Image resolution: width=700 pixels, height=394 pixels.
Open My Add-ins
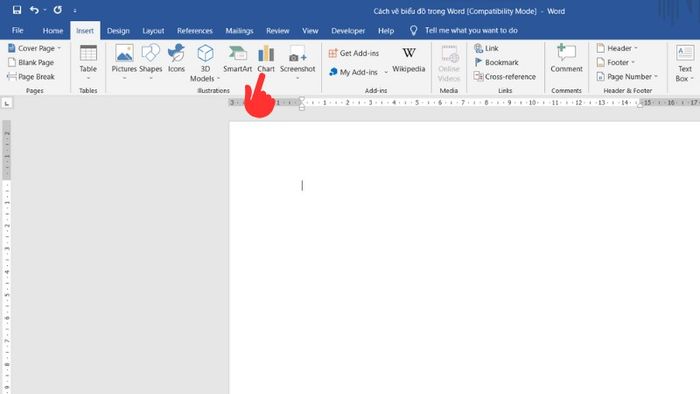[354, 72]
